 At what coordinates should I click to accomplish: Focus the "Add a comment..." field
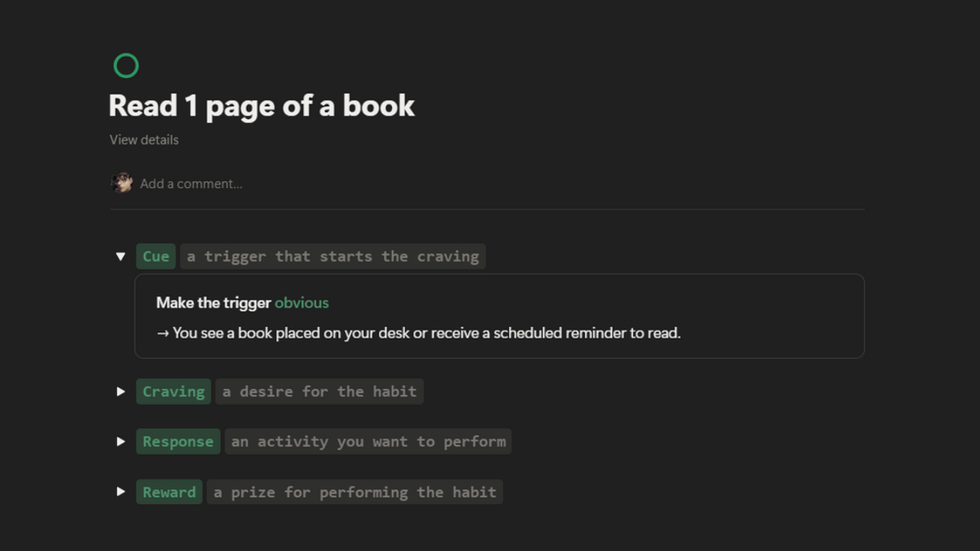click(191, 183)
